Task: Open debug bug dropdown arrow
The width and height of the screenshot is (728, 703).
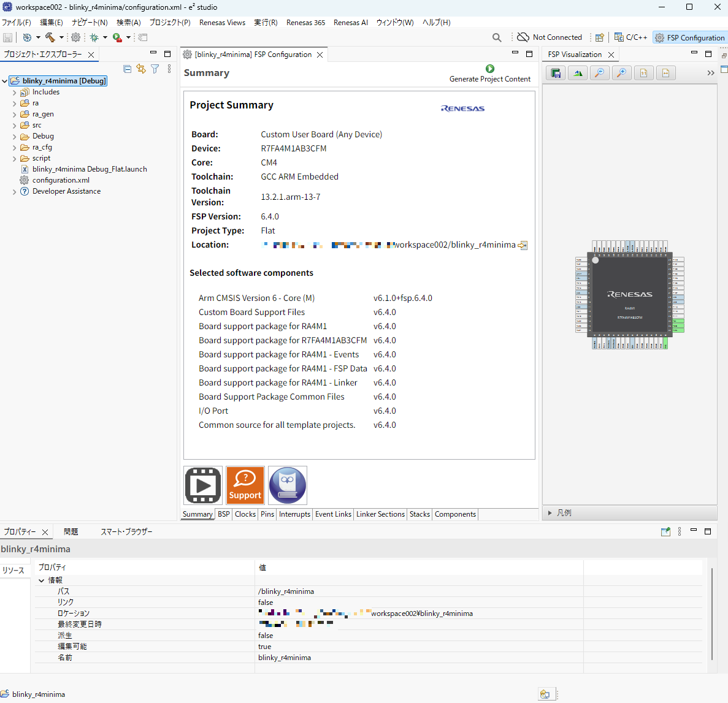Action: pyautogui.click(x=105, y=37)
